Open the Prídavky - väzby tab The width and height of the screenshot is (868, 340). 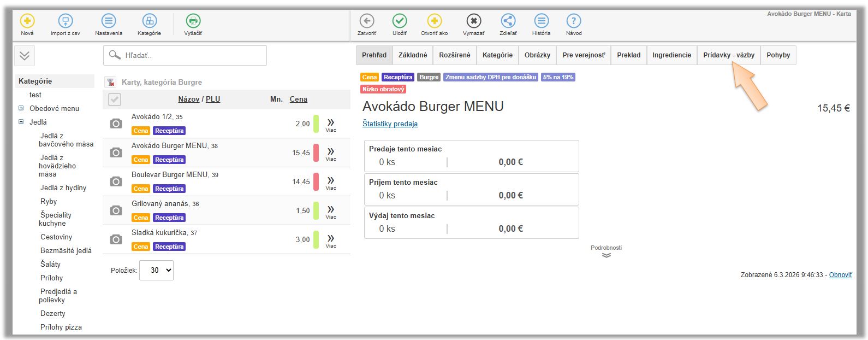pos(728,55)
